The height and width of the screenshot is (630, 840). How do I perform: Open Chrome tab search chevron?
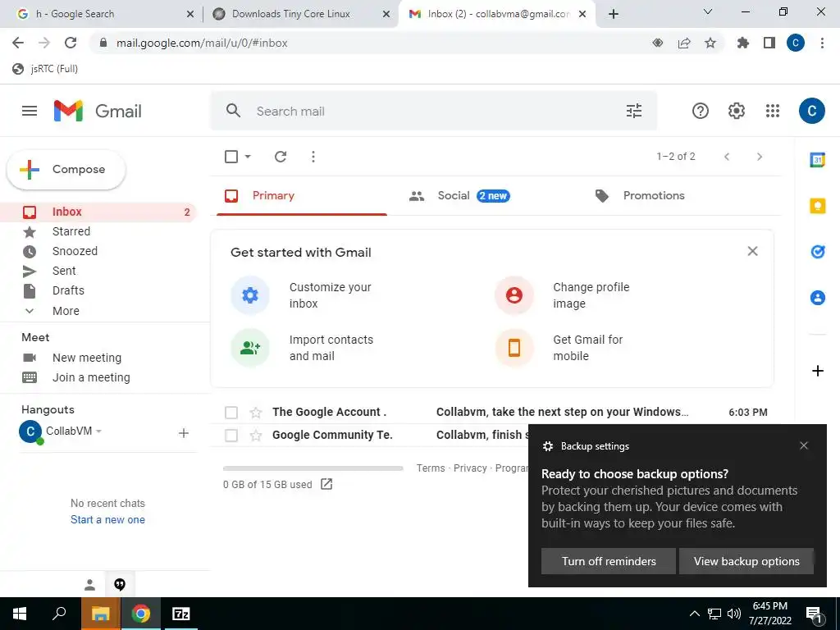tap(708, 11)
